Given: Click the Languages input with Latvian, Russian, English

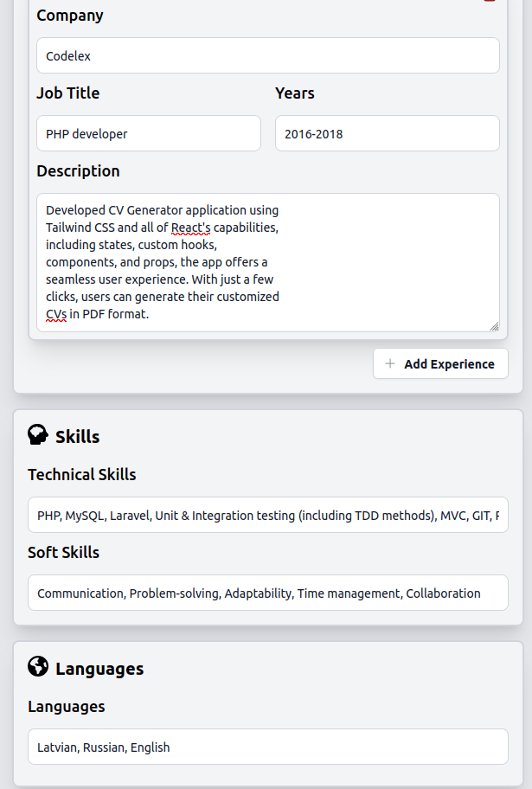Looking at the screenshot, I should [x=268, y=747].
